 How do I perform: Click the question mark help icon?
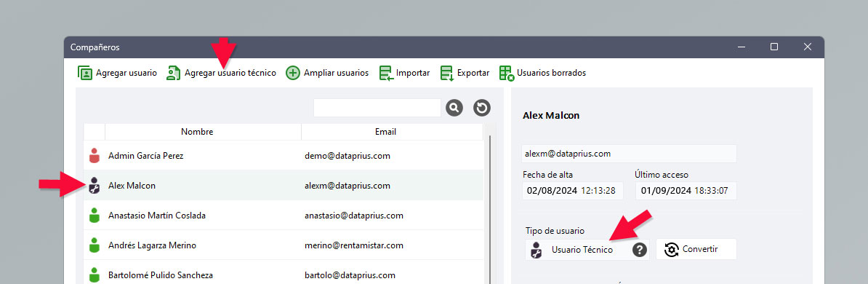640,250
